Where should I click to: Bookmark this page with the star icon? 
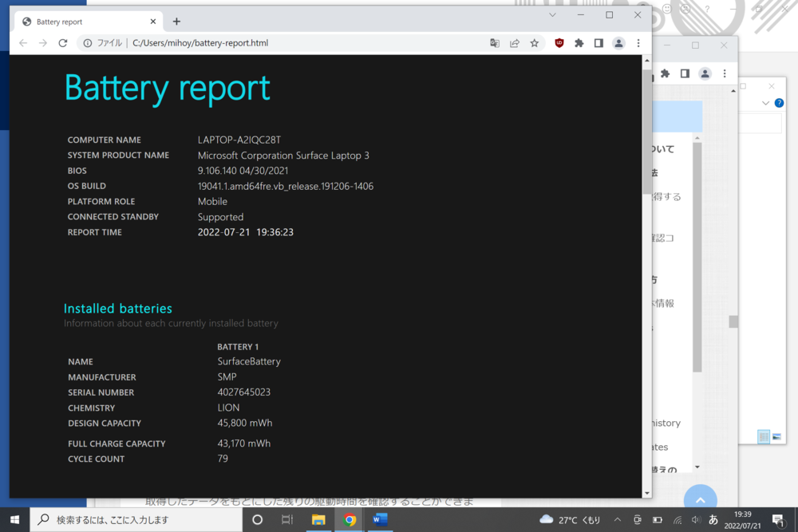535,43
